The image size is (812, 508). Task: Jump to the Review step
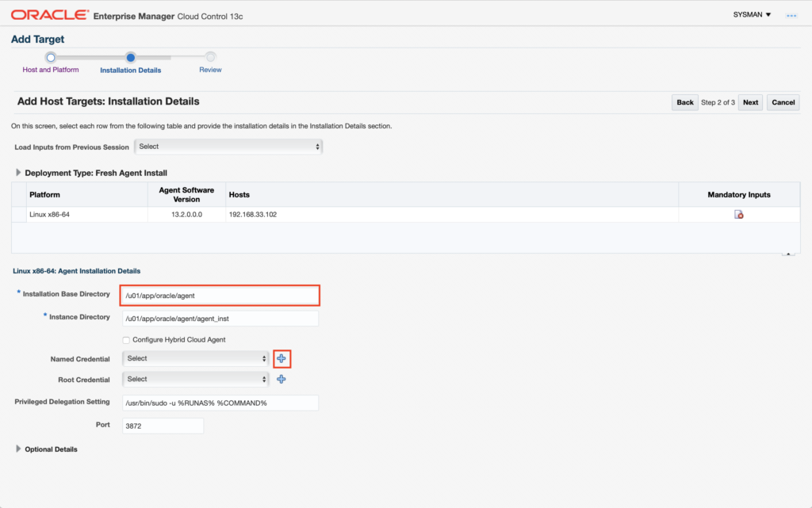pos(210,69)
